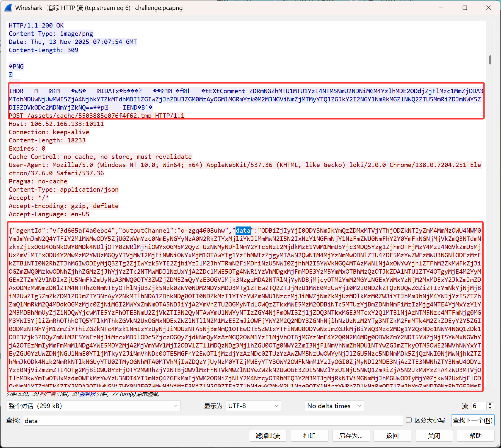The width and height of the screenshot is (501, 448).
Task: Click the 查找下一个(N) button
Action: [x=473, y=420]
